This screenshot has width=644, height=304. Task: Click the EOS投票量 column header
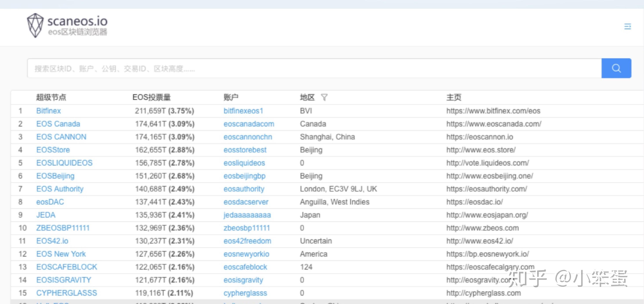coord(152,97)
